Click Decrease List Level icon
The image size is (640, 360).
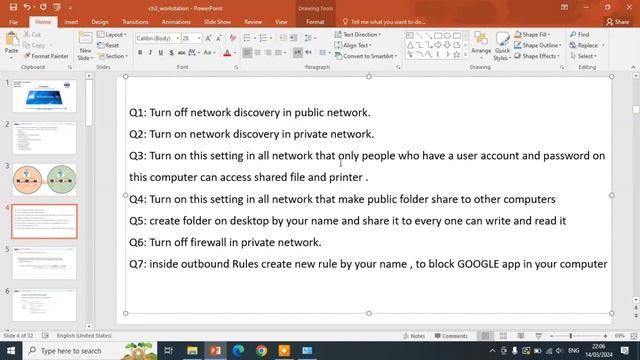pyautogui.click(x=283, y=38)
